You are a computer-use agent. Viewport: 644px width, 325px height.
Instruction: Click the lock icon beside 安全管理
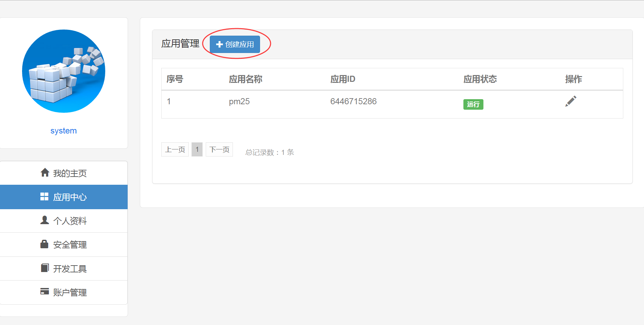point(44,244)
